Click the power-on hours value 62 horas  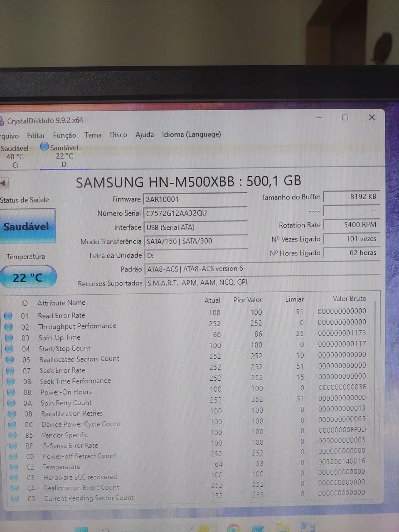(x=352, y=253)
